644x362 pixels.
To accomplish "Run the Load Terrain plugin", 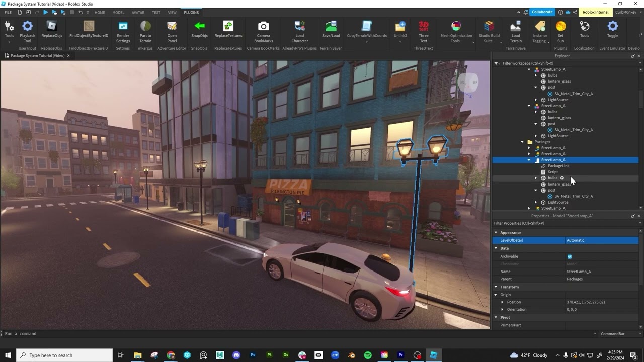I will [x=516, y=31].
